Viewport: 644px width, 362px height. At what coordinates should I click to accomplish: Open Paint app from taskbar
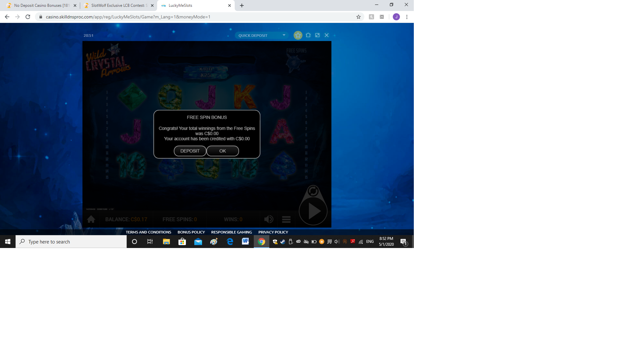(x=214, y=242)
